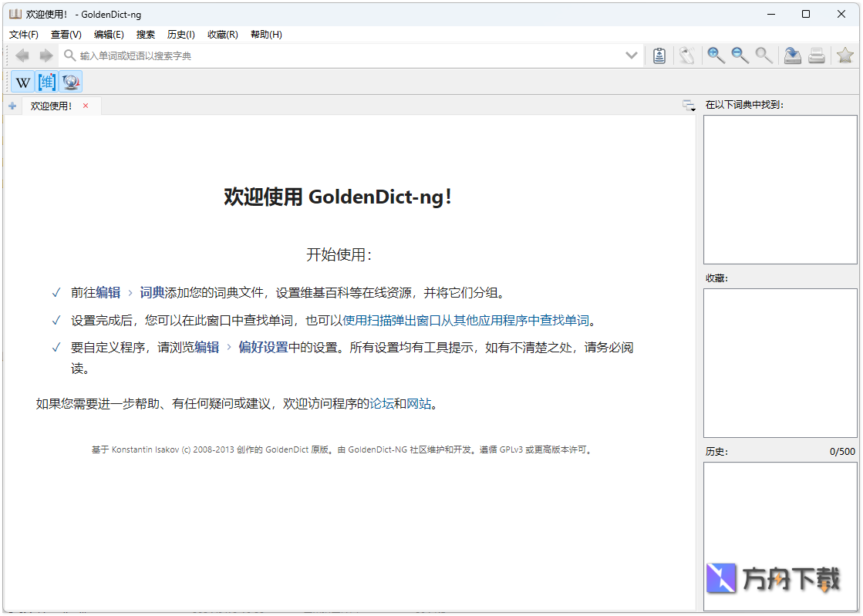Reset the article zoom level

pyautogui.click(x=764, y=55)
